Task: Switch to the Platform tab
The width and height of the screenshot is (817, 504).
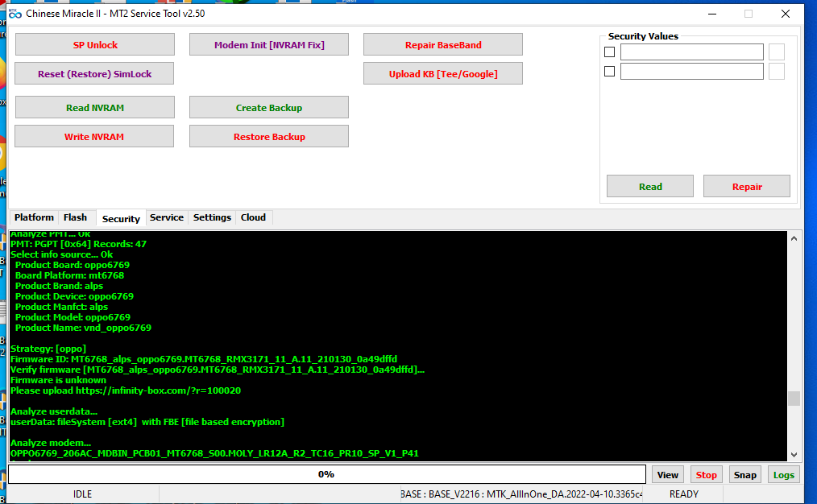Action: pyautogui.click(x=34, y=217)
